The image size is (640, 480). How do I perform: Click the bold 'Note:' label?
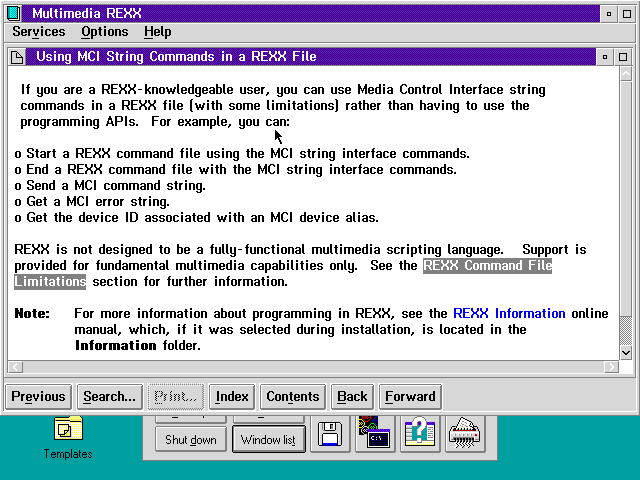coord(32,313)
